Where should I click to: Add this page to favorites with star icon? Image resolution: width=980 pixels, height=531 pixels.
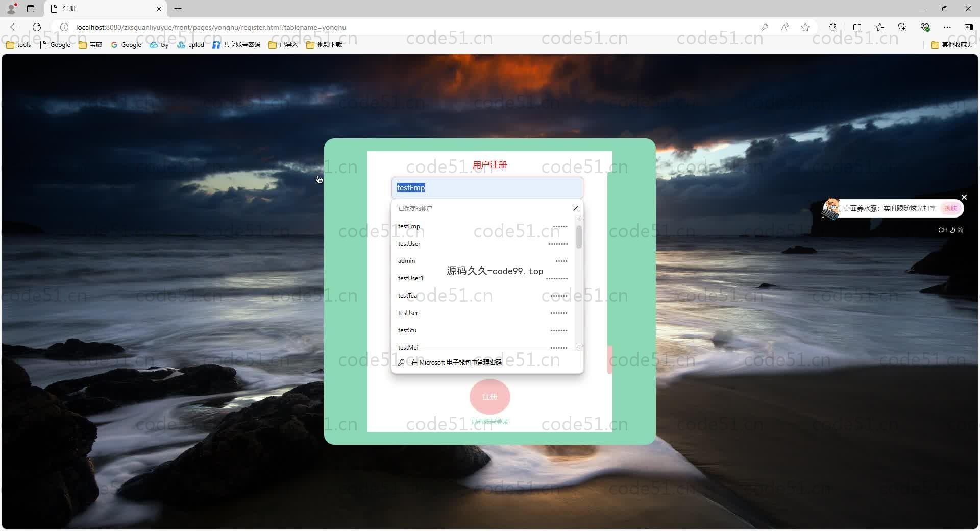(x=805, y=27)
